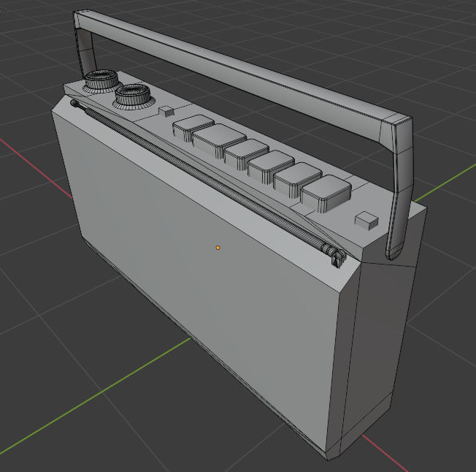Click the small cube beside the dials
Screen dimensions: 476x472
coord(166,111)
